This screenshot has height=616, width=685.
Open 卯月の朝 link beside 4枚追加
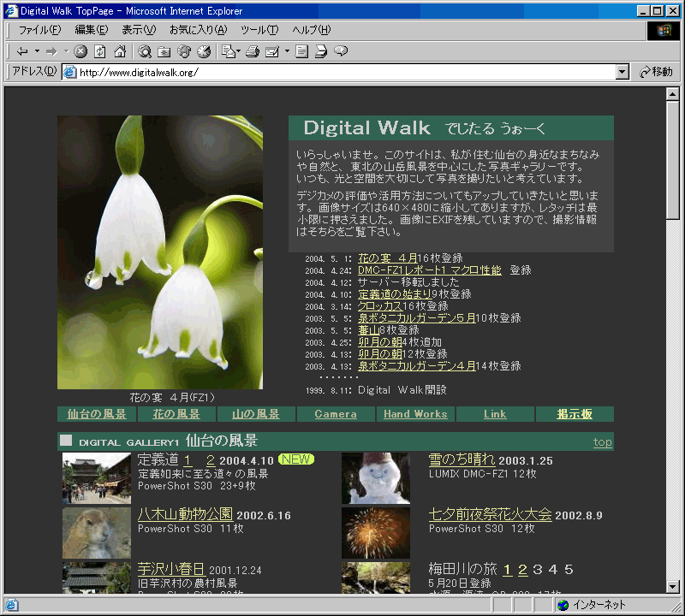coord(380,342)
